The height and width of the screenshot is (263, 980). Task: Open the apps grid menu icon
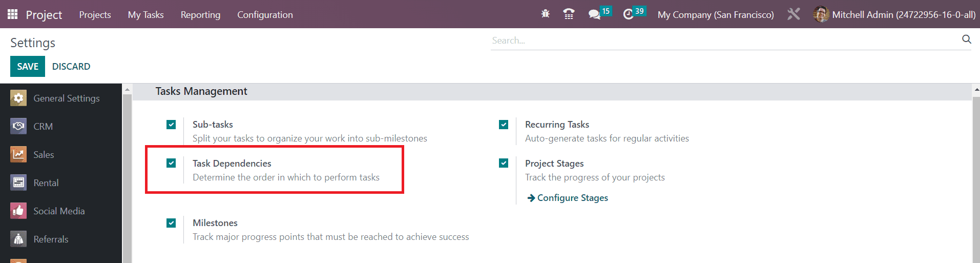click(x=12, y=14)
